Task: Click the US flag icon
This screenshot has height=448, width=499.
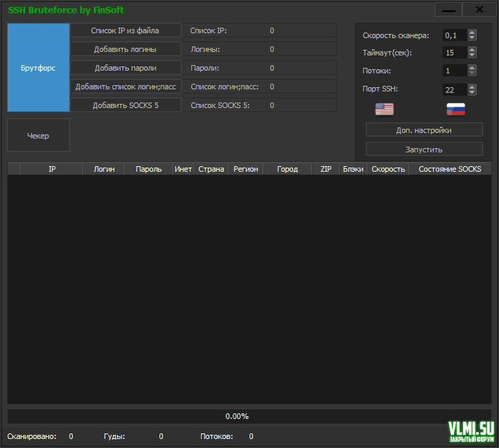Action: point(384,109)
